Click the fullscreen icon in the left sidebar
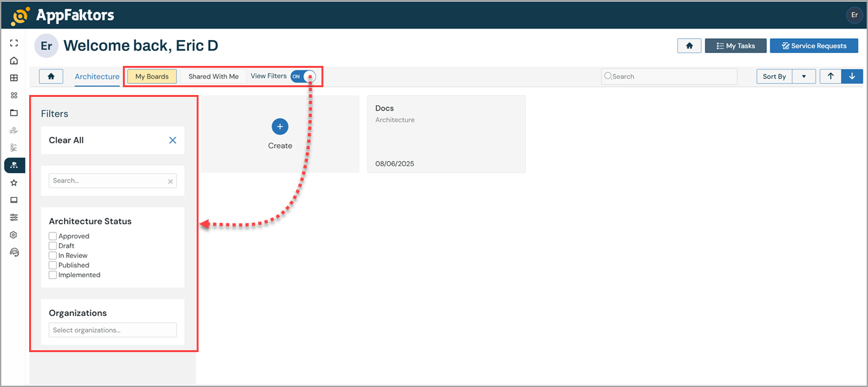 (x=14, y=43)
